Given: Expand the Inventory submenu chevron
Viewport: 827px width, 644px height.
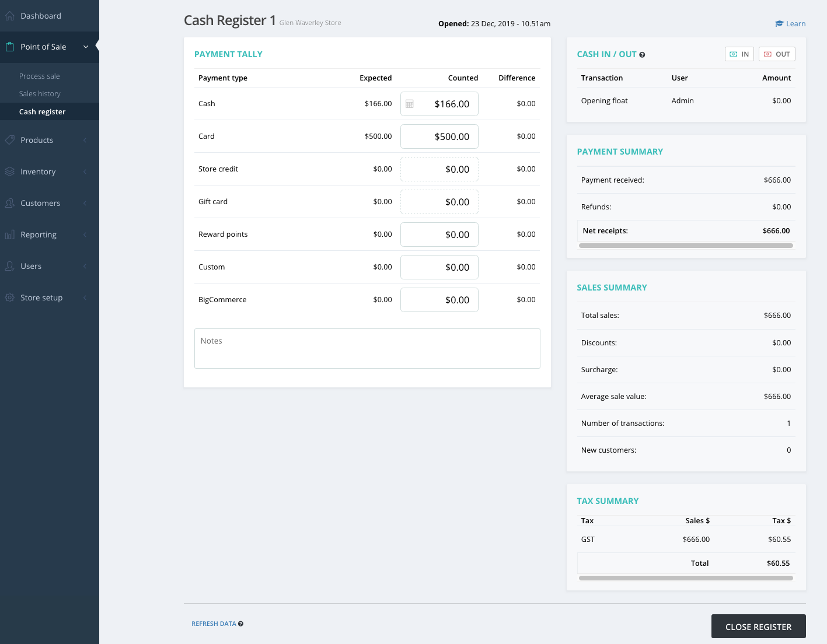Looking at the screenshot, I should [85, 171].
